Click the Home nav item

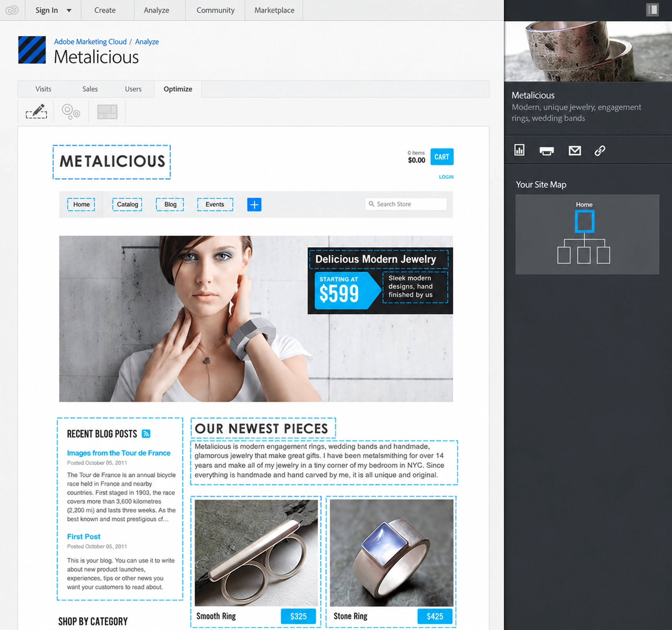[x=81, y=204]
